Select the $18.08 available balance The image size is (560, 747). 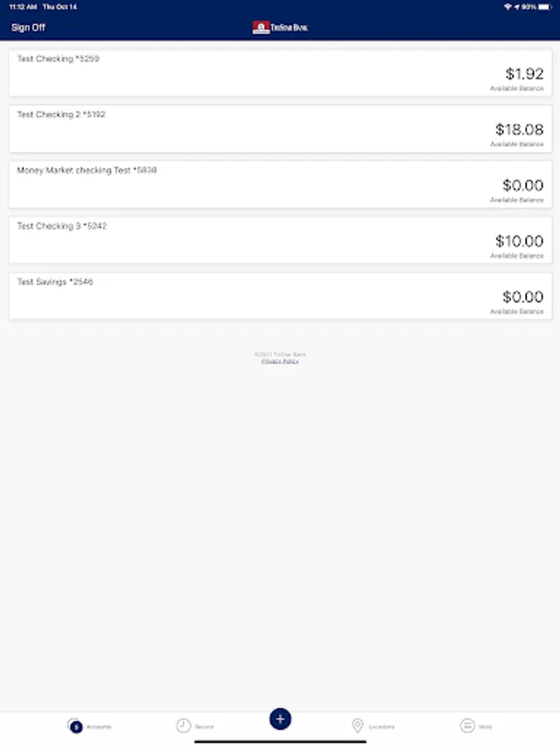click(x=519, y=129)
